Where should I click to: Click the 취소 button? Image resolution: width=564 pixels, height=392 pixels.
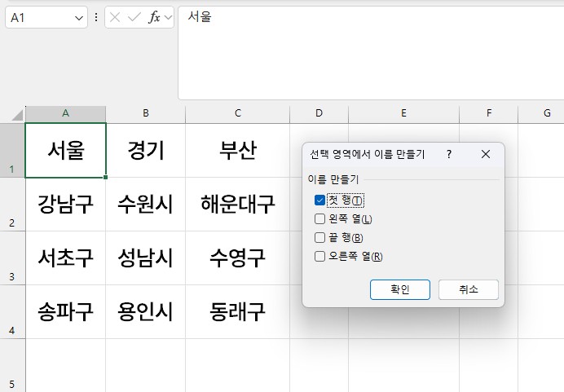(469, 289)
